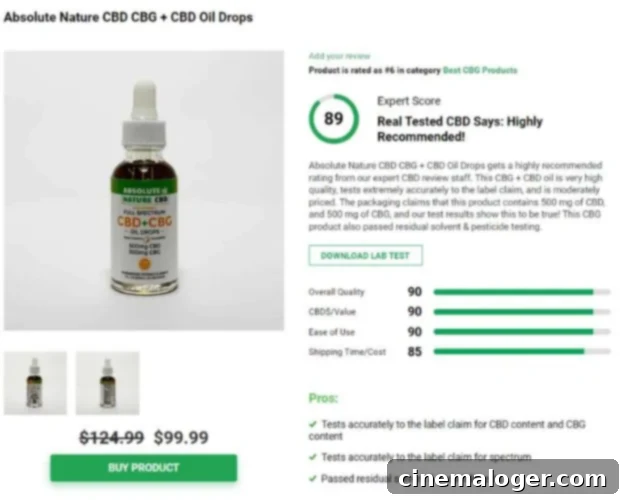Viewport: 620px width, 500px height.
Task: Click the Buy Product button
Action: 144,468
